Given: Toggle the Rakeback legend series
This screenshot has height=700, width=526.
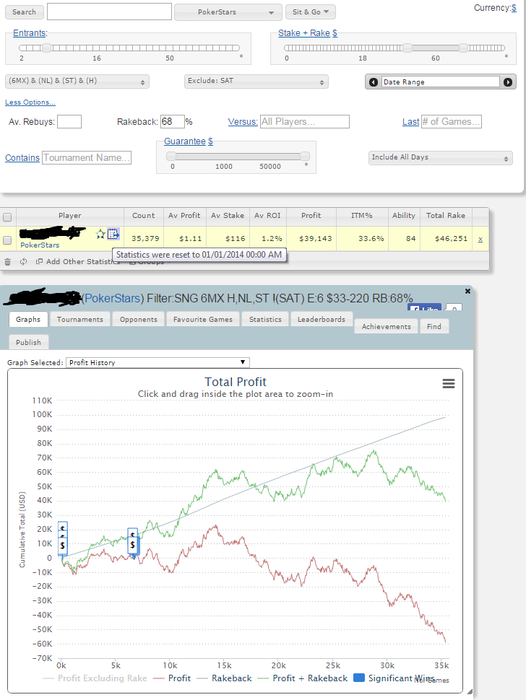Looking at the screenshot, I should click(224, 678).
